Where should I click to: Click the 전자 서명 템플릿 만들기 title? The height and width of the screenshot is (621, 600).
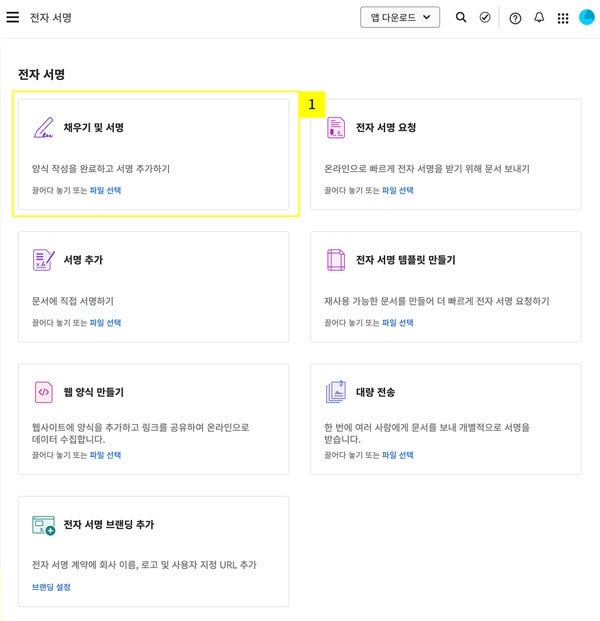[x=406, y=260]
